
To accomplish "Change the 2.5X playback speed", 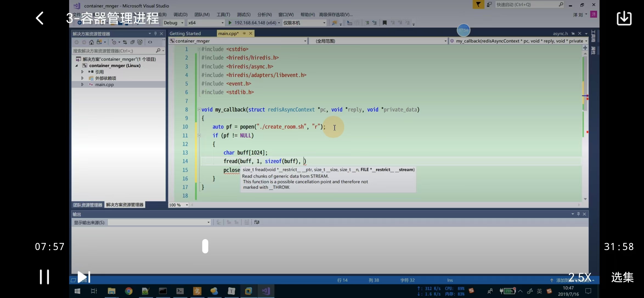I will tap(579, 277).
